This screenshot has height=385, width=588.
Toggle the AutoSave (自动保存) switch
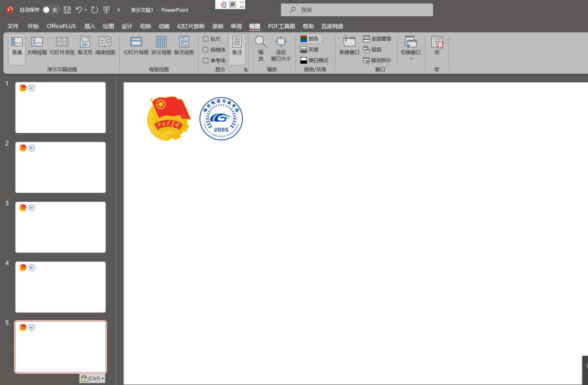(x=50, y=10)
